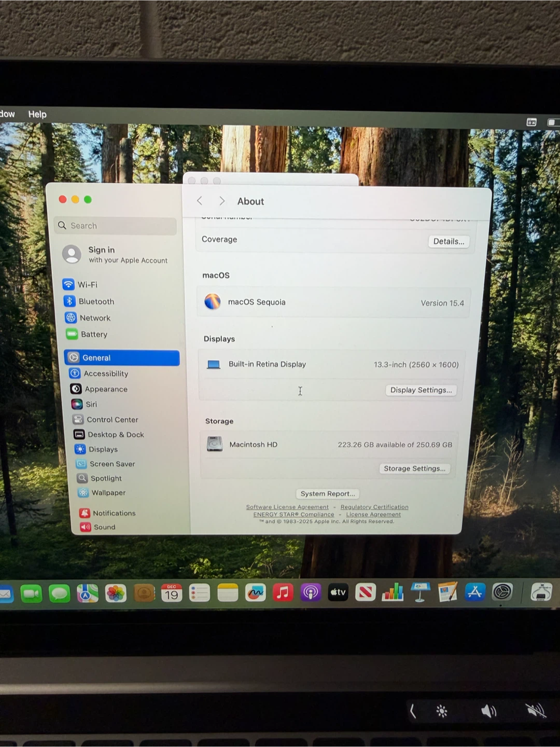The height and width of the screenshot is (747, 560).
Task: Launch Freeform from the Dock
Action: pyautogui.click(x=255, y=592)
